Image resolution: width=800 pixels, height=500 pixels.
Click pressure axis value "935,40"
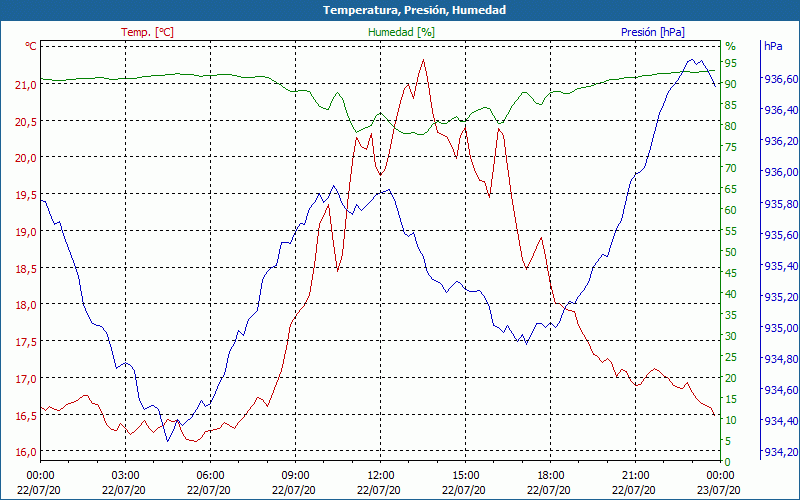pos(780,266)
